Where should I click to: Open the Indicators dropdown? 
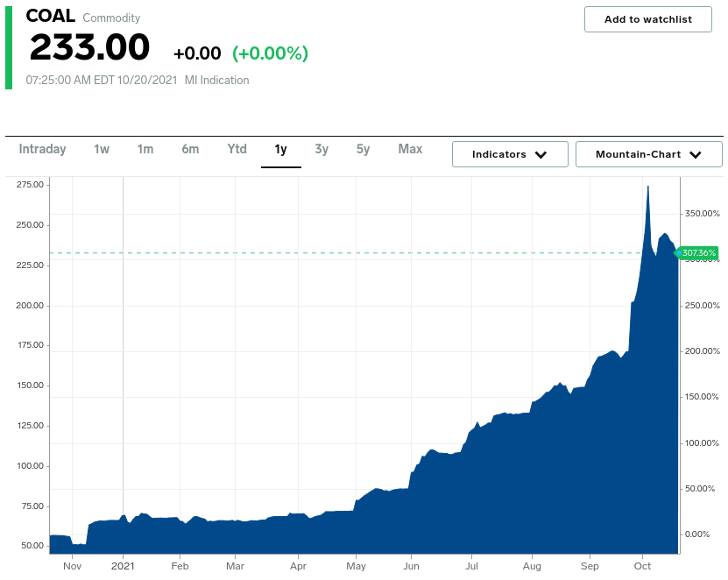point(510,154)
